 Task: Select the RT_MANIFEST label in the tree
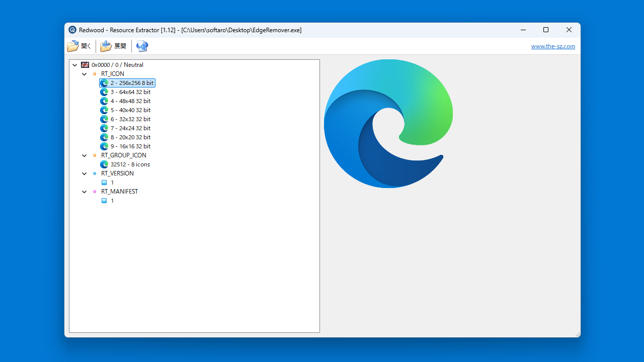(119, 192)
